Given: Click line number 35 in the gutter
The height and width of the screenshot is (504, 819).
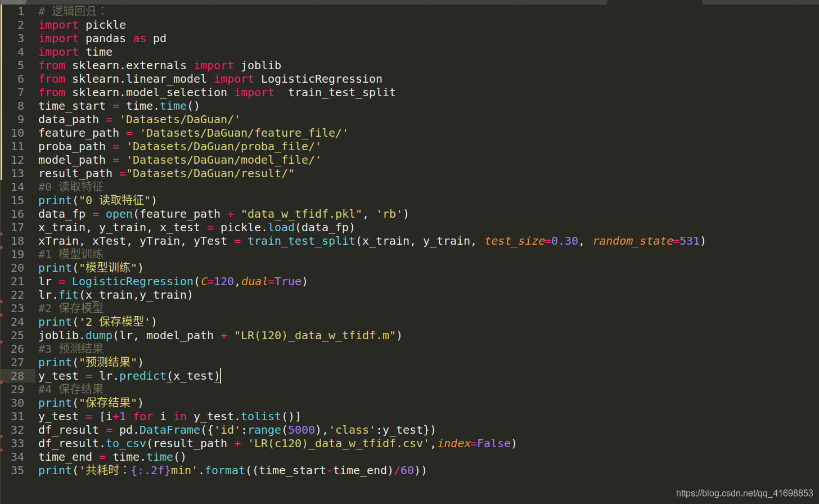Looking at the screenshot, I should 17,470.
